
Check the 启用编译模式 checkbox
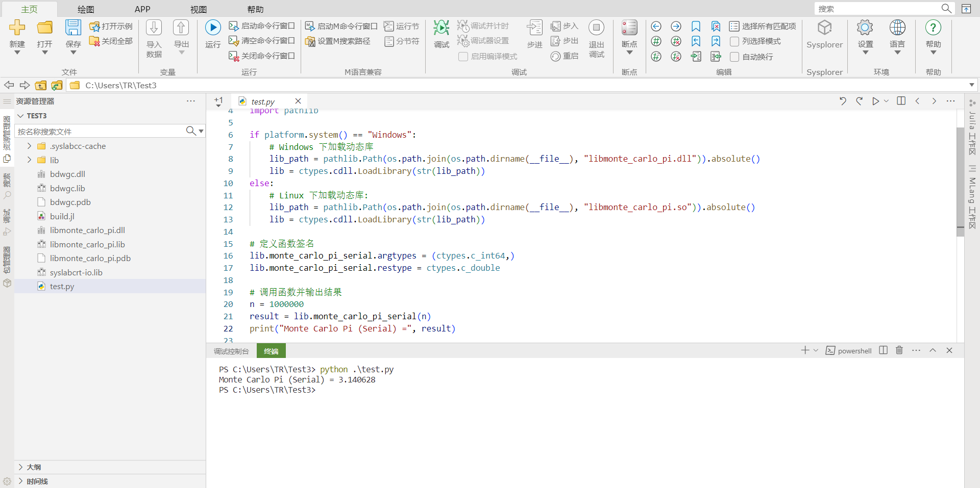[x=463, y=57]
